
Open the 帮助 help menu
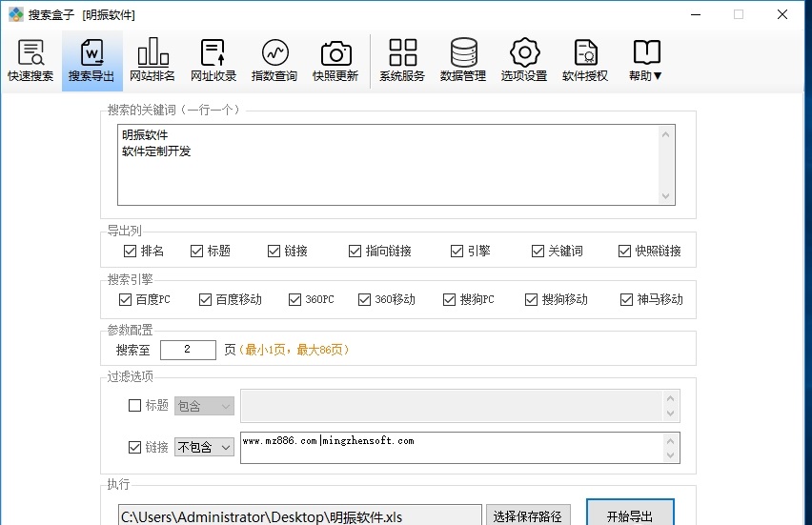point(646,61)
